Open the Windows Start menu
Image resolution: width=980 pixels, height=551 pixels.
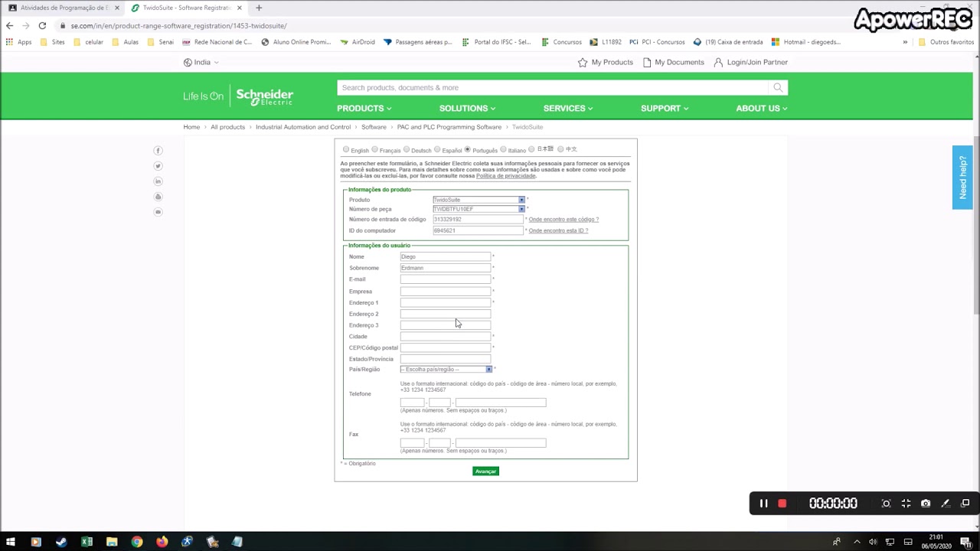pos(11,542)
